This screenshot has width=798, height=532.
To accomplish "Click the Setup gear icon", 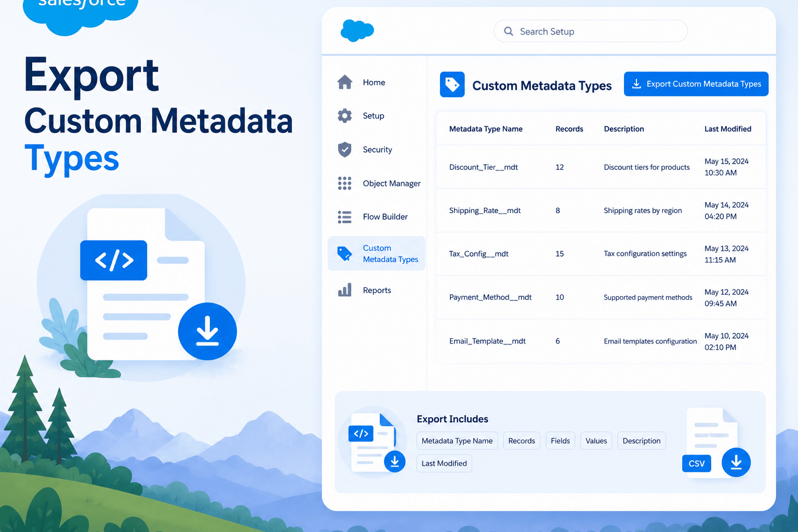I will coord(344,115).
